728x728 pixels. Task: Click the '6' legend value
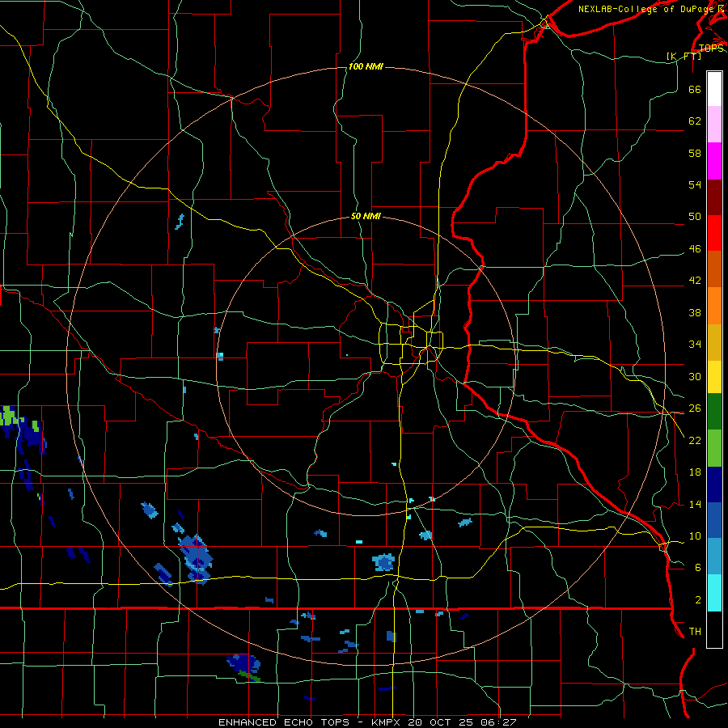(x=698, y=567)
